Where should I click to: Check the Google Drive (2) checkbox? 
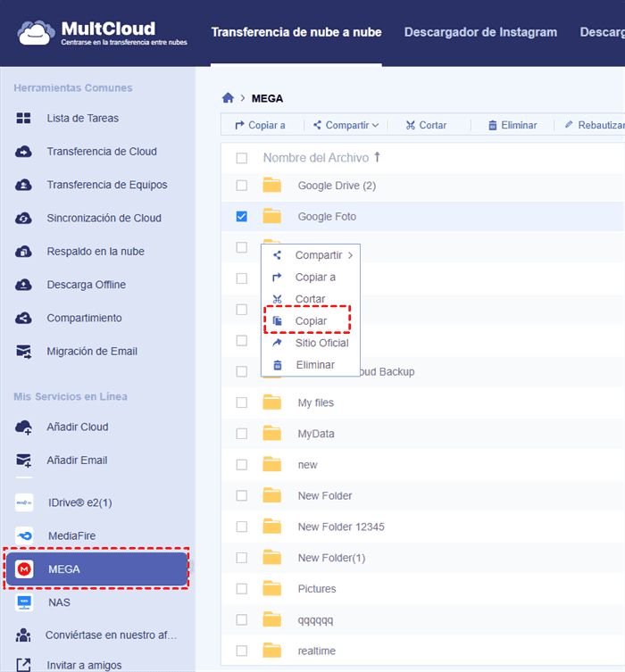tap(242, 186)
